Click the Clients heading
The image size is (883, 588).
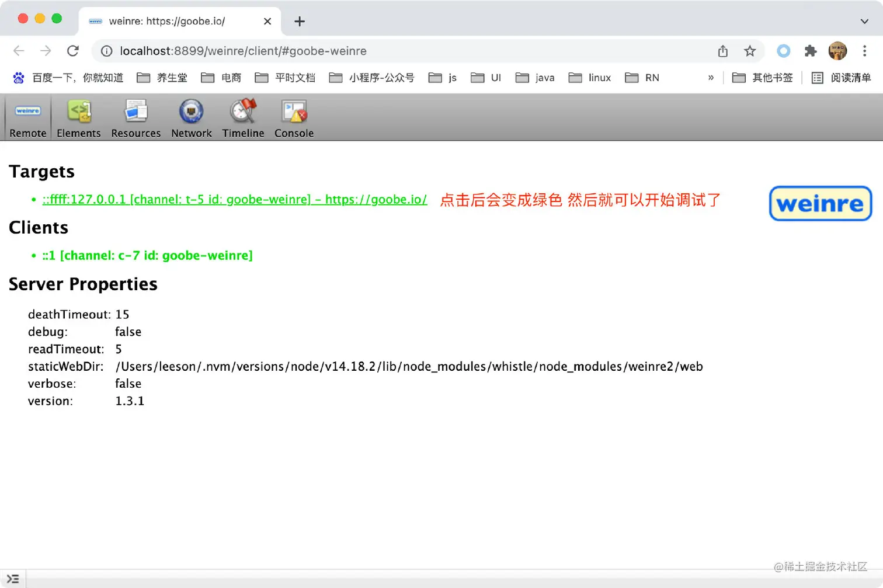pos(39,228)
